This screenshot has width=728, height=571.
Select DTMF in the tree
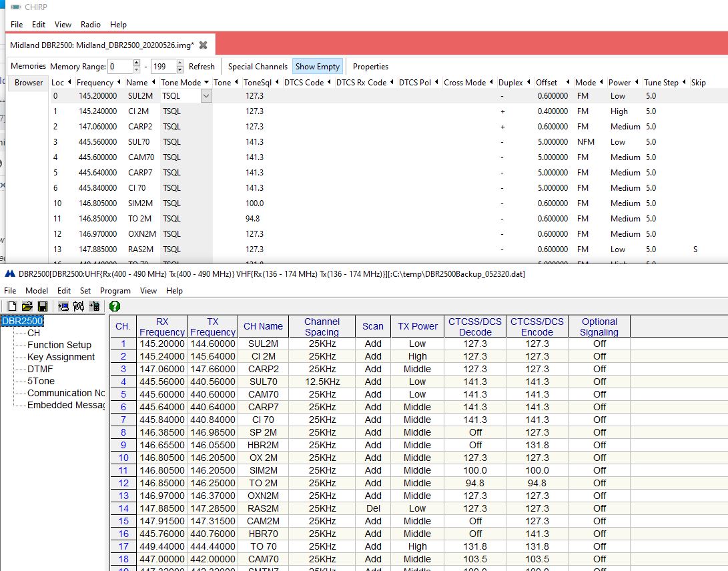click(x=40, y=369)
